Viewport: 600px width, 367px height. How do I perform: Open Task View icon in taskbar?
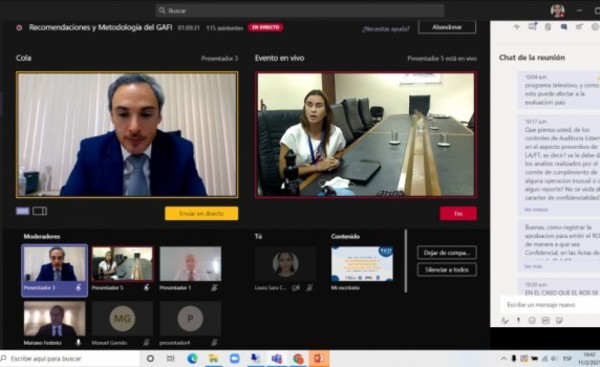coord(171,359)
